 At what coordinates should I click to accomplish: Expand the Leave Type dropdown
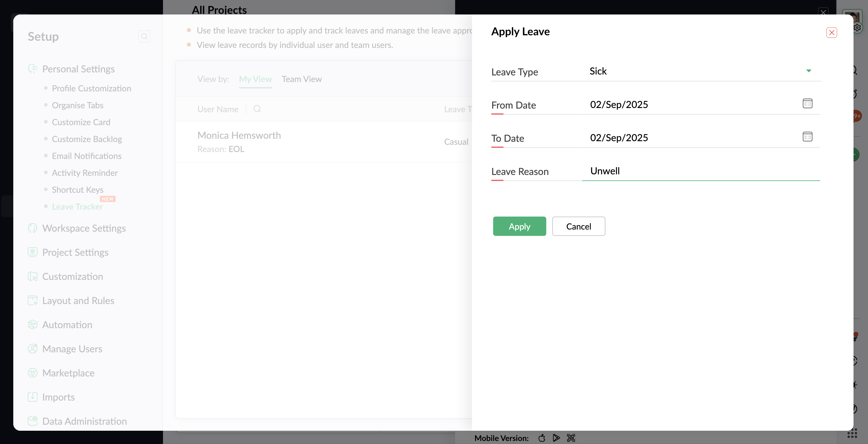point(808,71)
